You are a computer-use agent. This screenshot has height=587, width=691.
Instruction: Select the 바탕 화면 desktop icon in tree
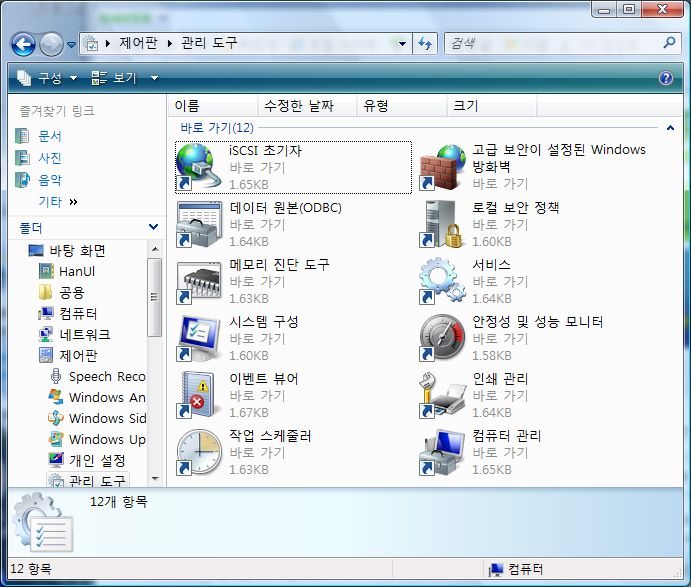tap(36, 250)
